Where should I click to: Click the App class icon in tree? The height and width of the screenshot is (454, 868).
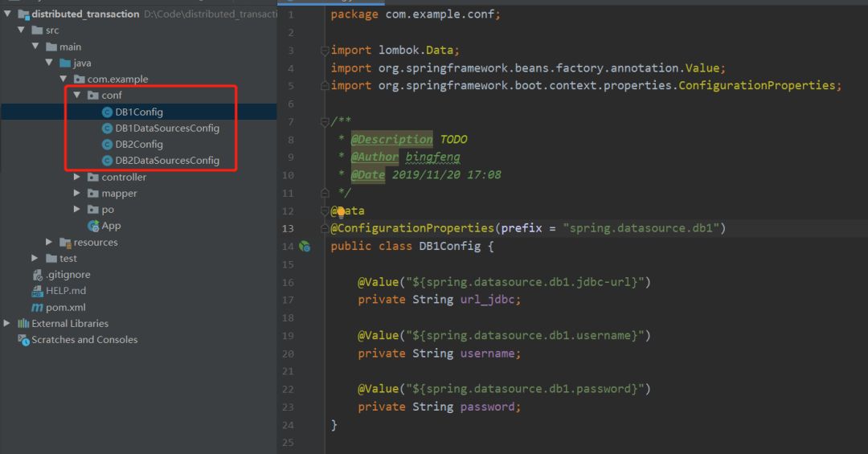(93, 226)
